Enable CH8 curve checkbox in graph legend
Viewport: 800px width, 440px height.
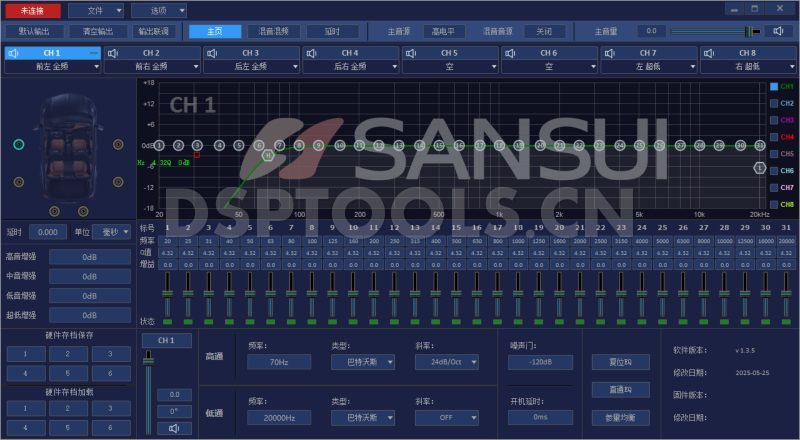pyautogui.click(x=774, y=205)
